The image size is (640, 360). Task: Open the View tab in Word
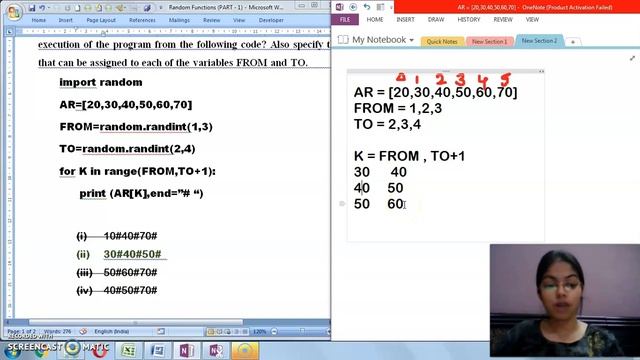coord(239,20)
